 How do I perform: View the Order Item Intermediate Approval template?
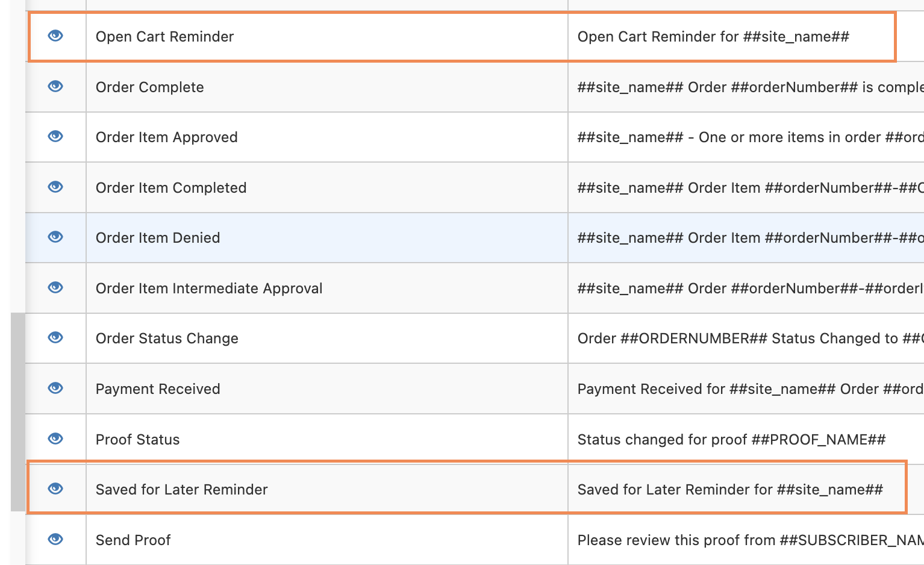(x=55, y=287)
